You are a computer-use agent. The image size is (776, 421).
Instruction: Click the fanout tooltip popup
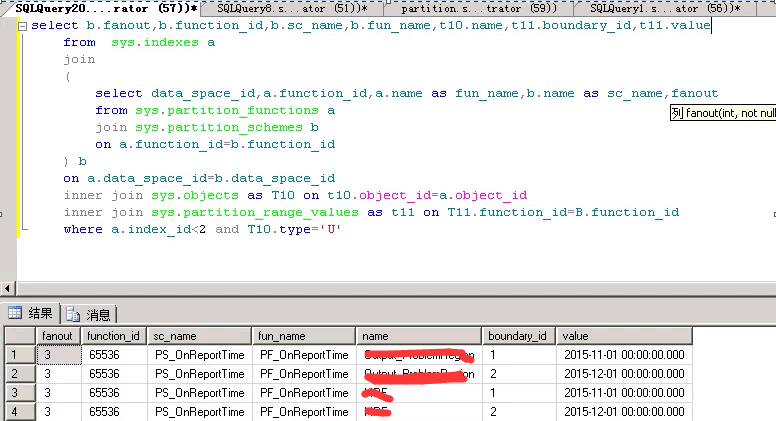point(723,113)
